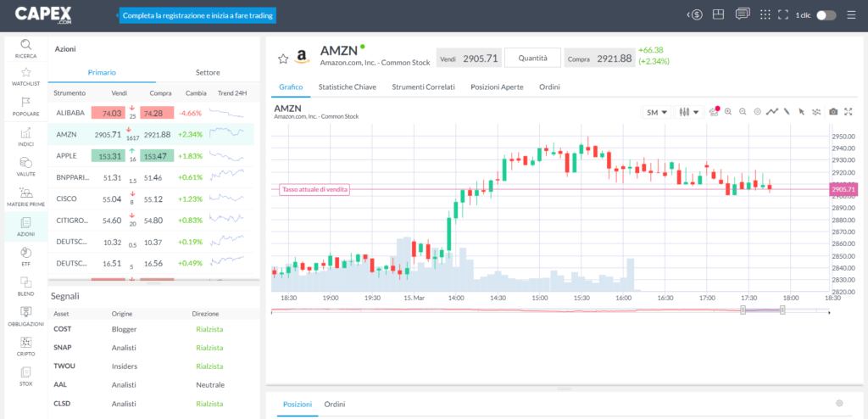This screenshot has width=868, height=419.
Task: Open the Watchlist sidebar section
Action: click(x=26, y=76)
